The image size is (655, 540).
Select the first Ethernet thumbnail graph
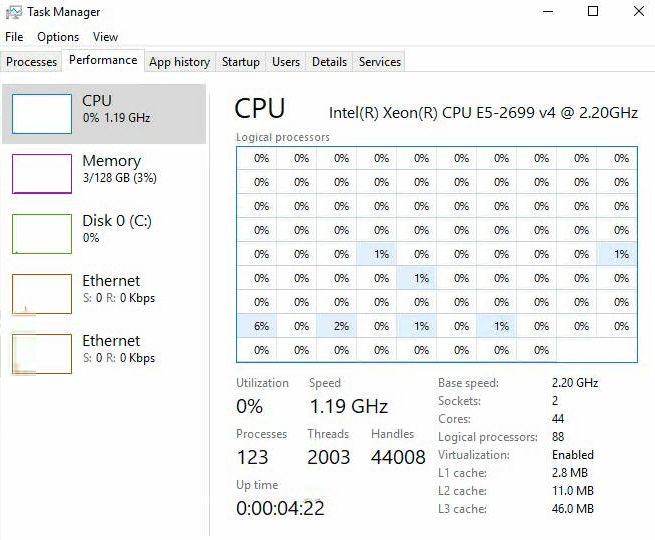(x=42, y=293)
